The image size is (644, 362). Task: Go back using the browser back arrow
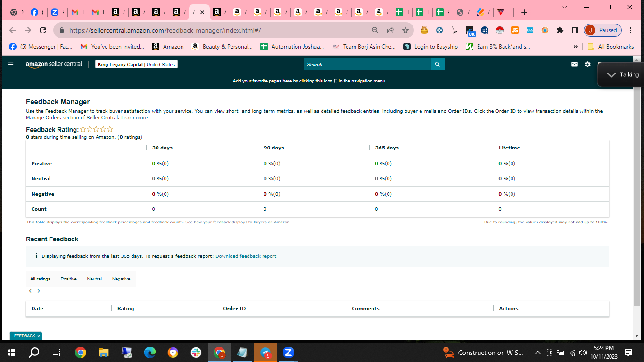click(13, 30)
